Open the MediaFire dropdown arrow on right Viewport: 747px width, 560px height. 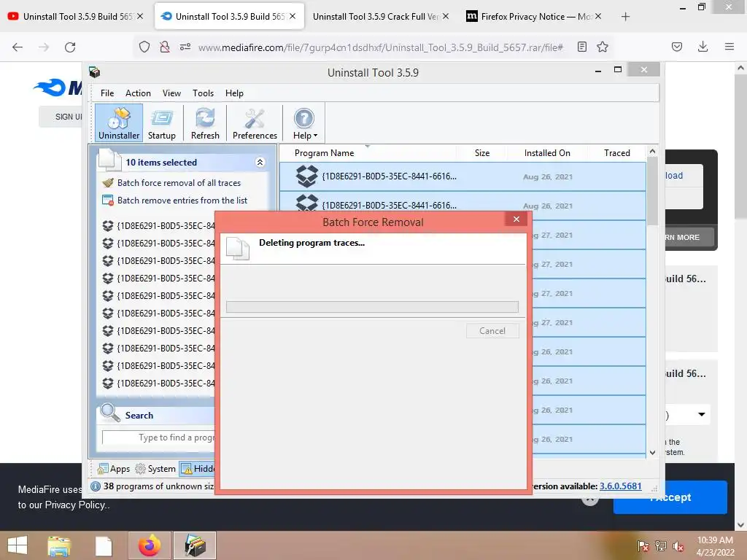(702, 414)
